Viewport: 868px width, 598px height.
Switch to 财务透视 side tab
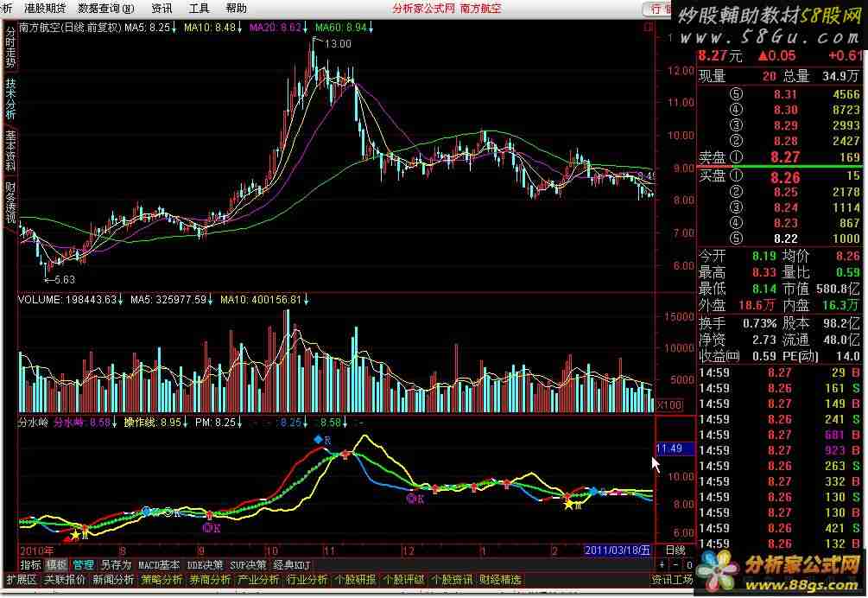click(10, 201)
